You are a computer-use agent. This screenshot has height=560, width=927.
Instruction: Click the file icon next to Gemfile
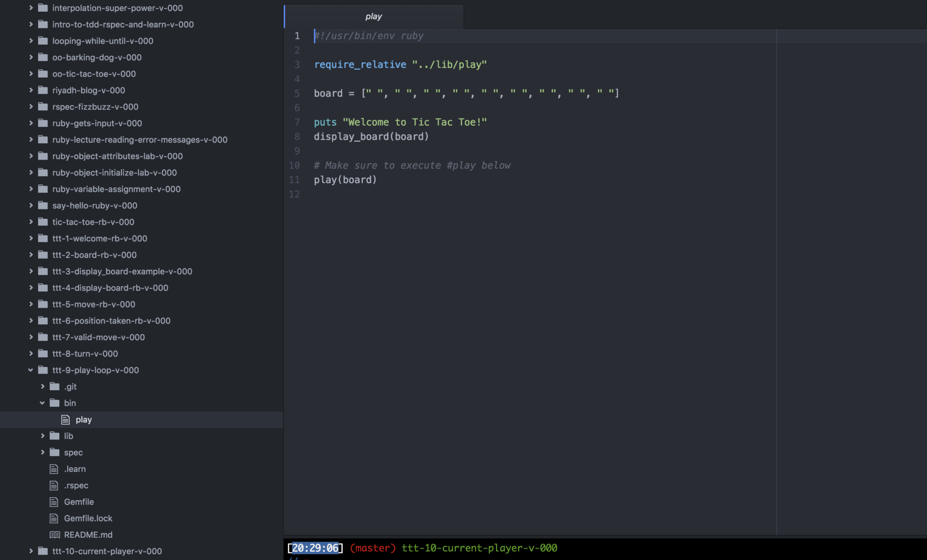[53, 502]
